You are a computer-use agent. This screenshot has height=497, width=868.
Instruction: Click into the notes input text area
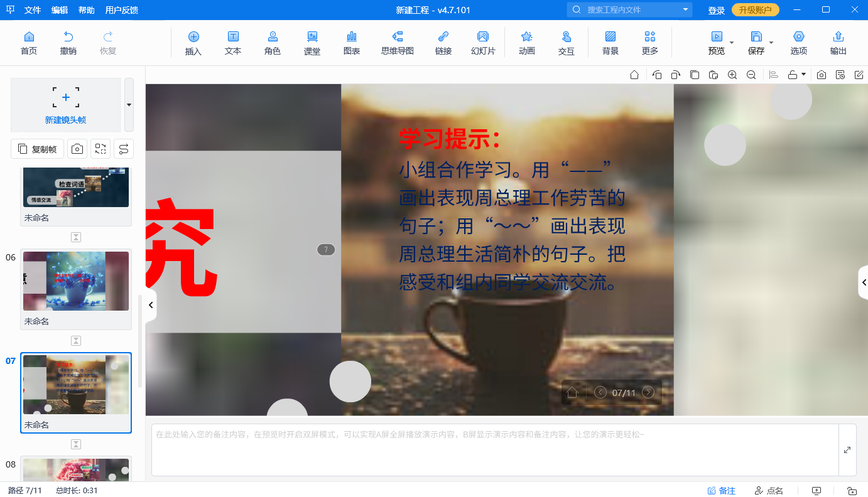[x=495, y=450]
